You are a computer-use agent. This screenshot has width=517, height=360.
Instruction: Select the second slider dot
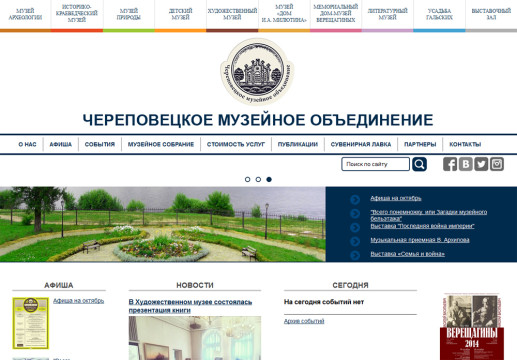(258, 179)
